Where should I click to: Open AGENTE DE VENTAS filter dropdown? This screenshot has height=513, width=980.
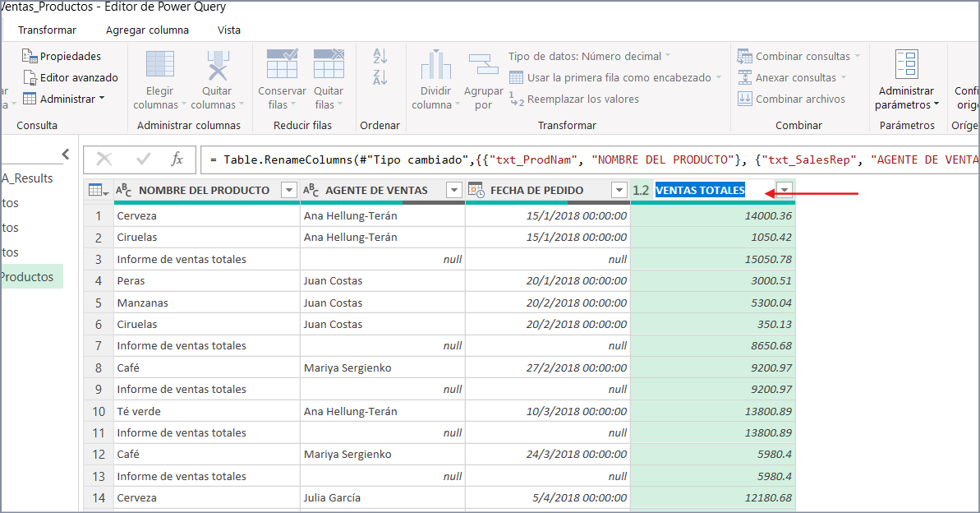point(454,190)
